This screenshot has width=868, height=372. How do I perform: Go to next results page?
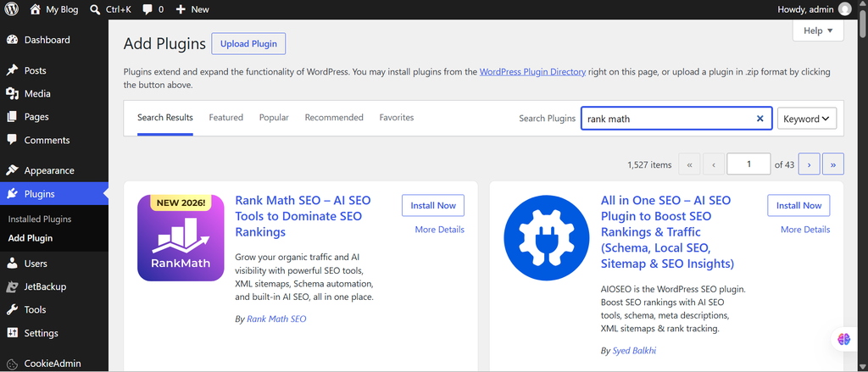[x=810, y=164]
